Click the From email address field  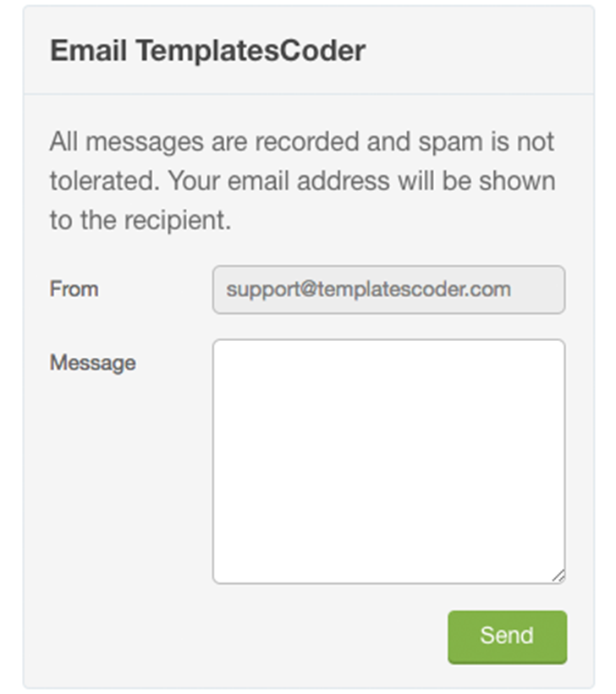[x=388, y=289]
